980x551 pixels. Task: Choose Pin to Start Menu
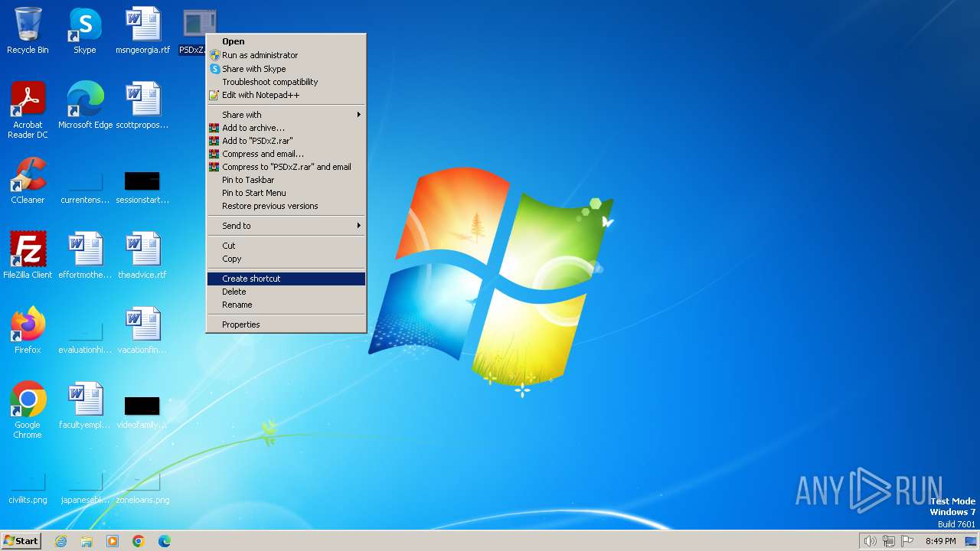click(286, 193)
